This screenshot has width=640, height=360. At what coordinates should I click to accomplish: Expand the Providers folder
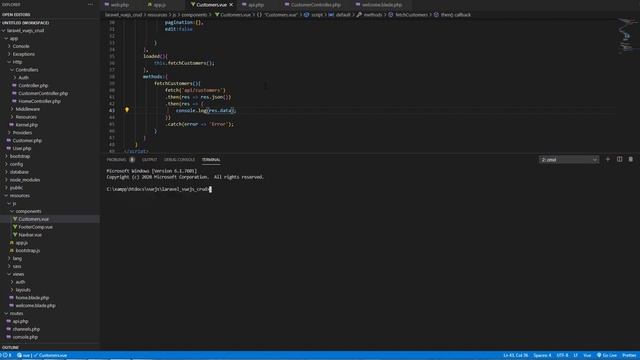pyautogui.click(x=22, y=133)
